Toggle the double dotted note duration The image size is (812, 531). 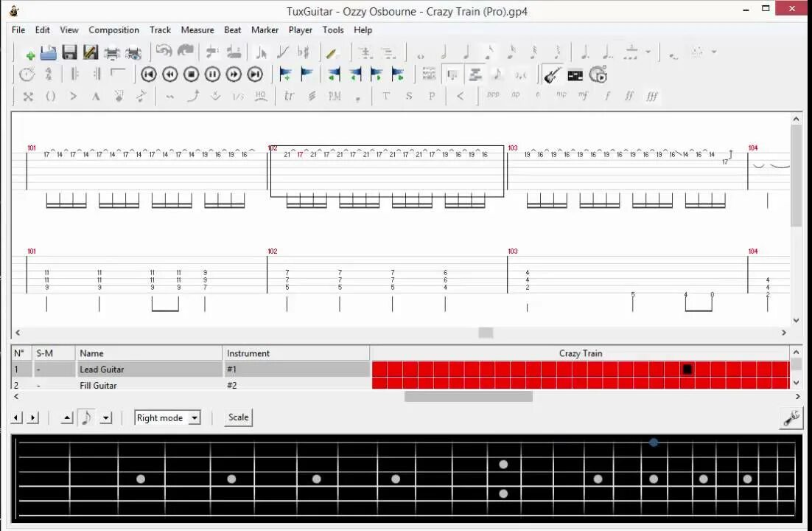607,52
